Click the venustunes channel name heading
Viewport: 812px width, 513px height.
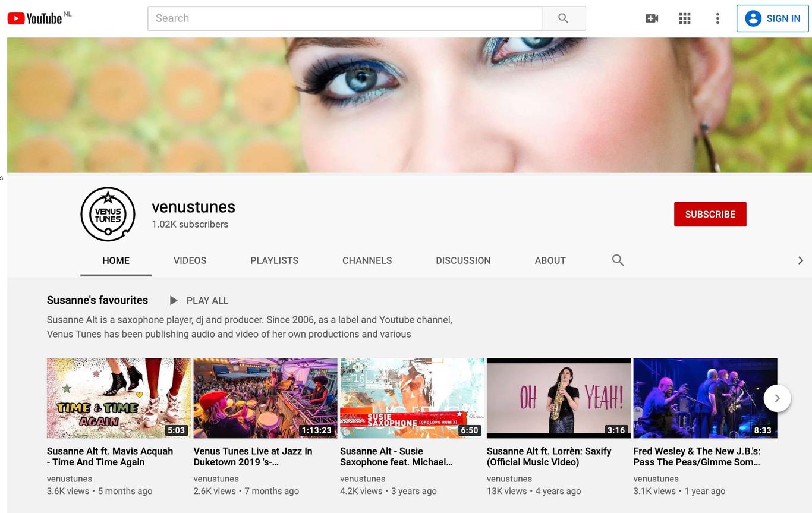193,207
